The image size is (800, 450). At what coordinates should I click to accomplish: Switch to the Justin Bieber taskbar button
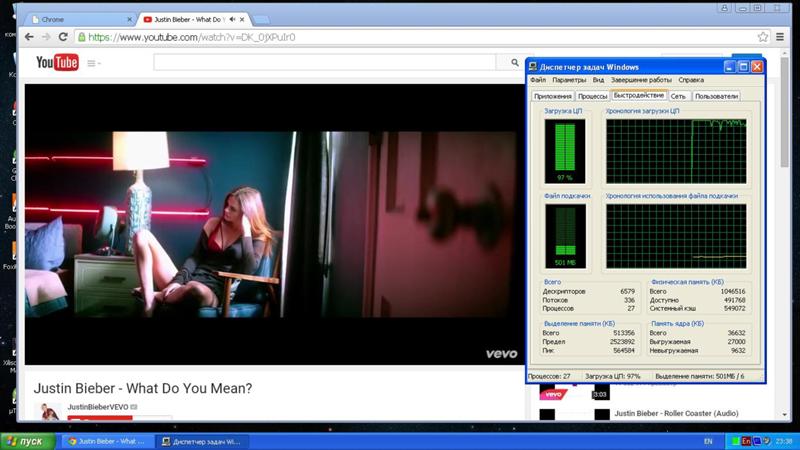coord(107,441)
